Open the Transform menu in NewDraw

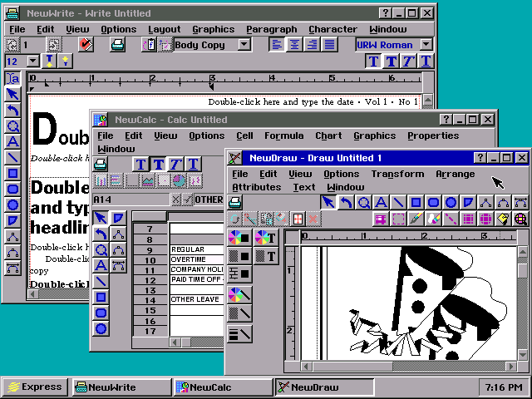(397, 174)
